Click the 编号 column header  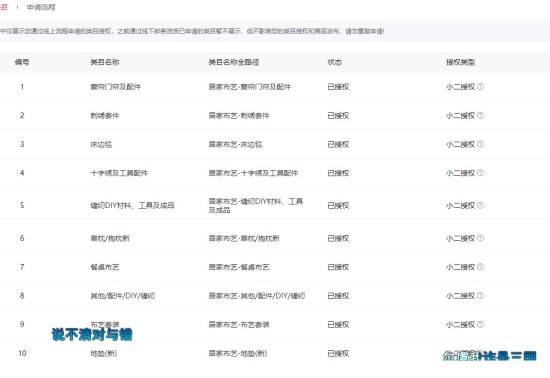[x=22, y=62]
